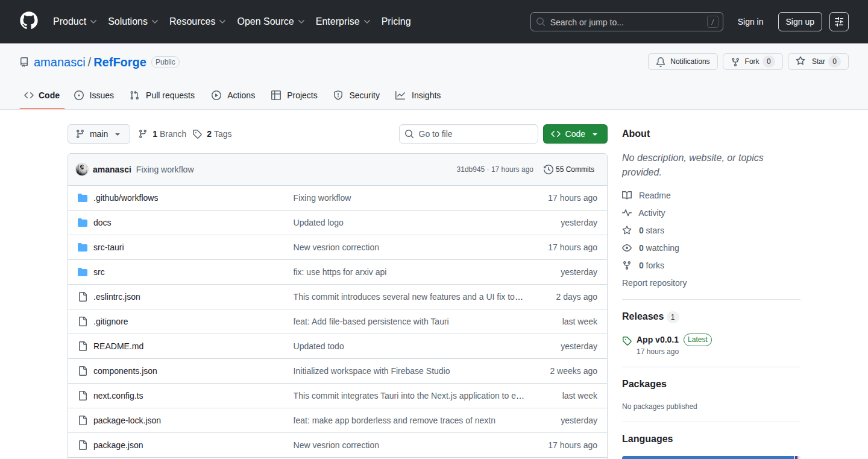Click the package.json file icon
The image size is (868, 459).
pyautogui.click(x=83, y=445)
